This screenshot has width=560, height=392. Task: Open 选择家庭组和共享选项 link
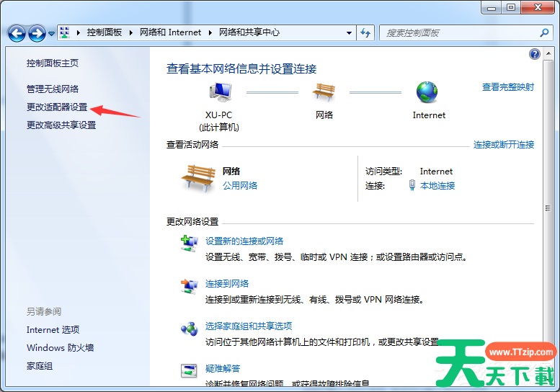(249, 326)
